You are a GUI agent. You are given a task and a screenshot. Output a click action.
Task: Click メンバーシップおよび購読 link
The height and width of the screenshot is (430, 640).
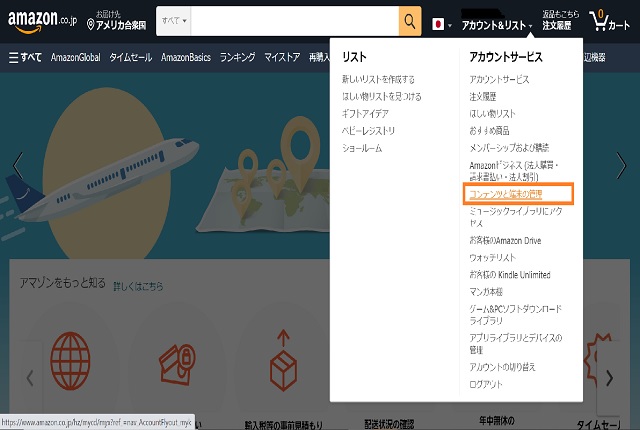(x=509, y=148)
